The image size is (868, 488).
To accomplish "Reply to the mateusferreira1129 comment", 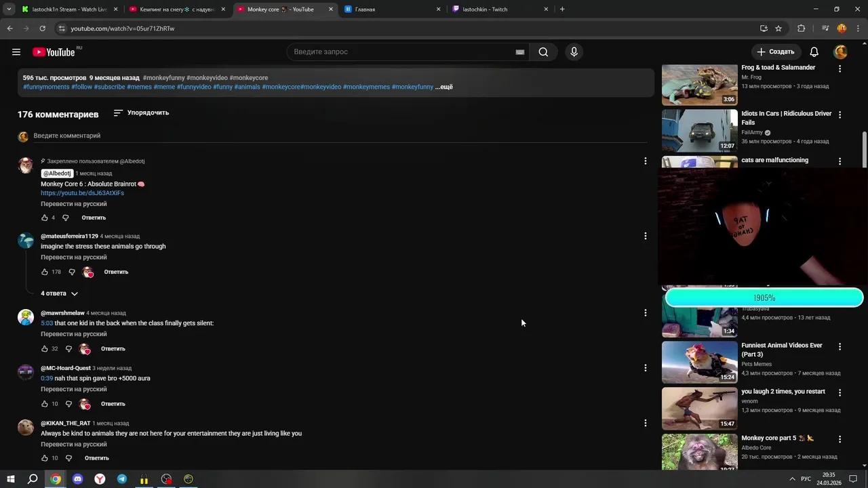I will pyautogui.click(x=116, y=272).
